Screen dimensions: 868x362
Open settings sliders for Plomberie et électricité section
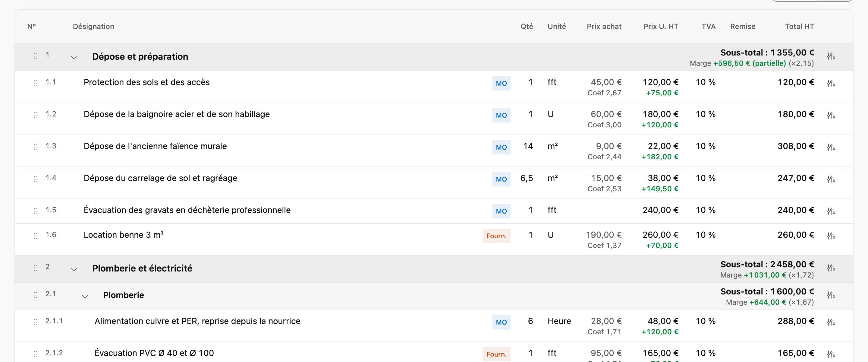pyautogui.click(x=831, y=268)
